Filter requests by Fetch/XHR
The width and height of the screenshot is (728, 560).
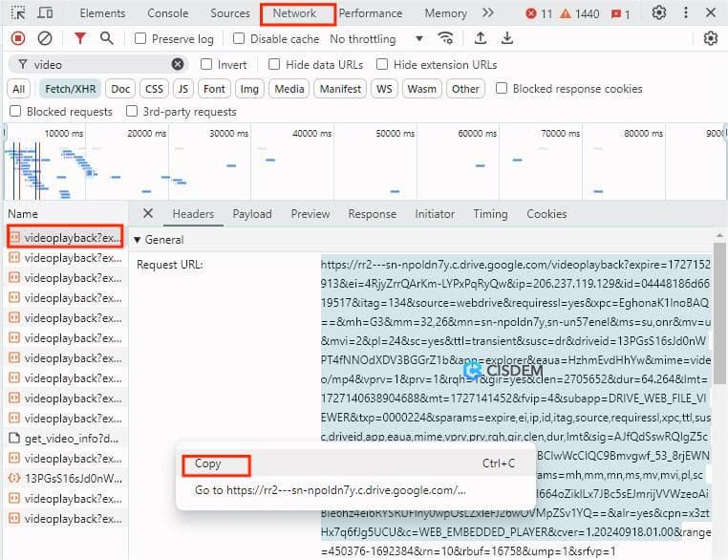click(70, 89)
